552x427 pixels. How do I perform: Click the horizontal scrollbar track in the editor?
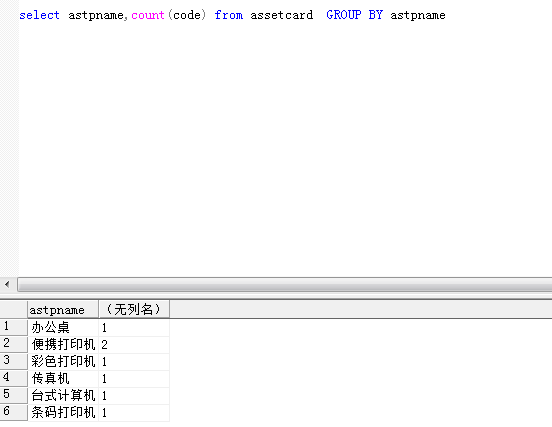(x=284, y=284)
